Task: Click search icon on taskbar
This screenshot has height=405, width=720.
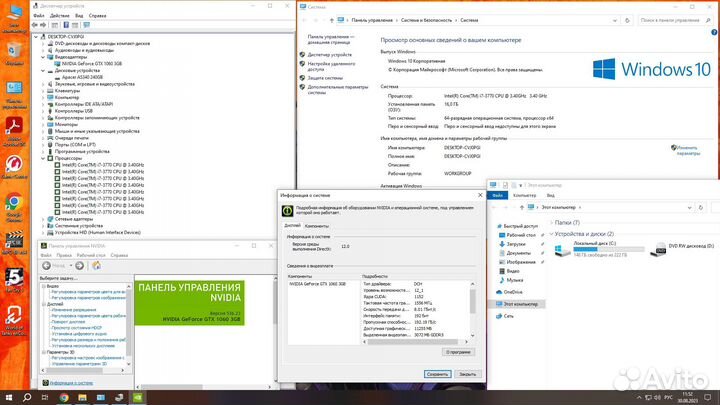Action: 27,398
